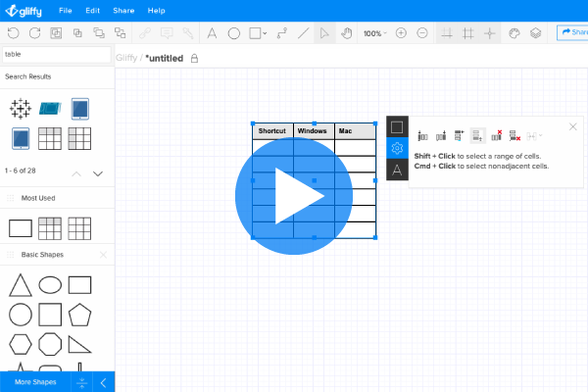
Task: Click the insert row below icon
Action: point(477,135)
